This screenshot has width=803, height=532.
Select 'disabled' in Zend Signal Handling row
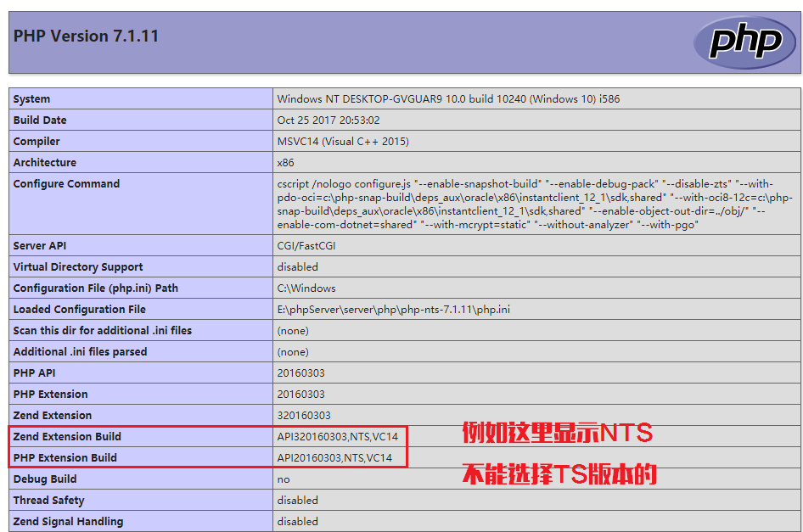pos(298,521)
